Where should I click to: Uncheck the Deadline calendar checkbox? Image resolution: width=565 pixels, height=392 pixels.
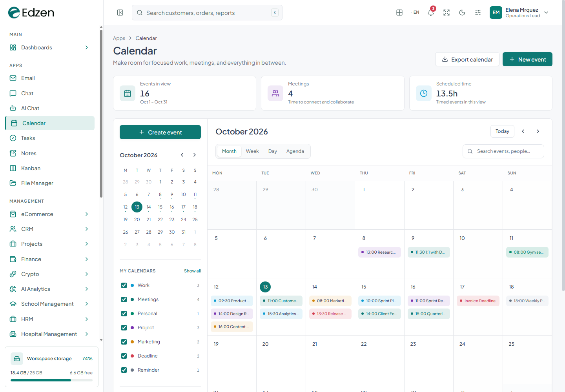point(124,356)
